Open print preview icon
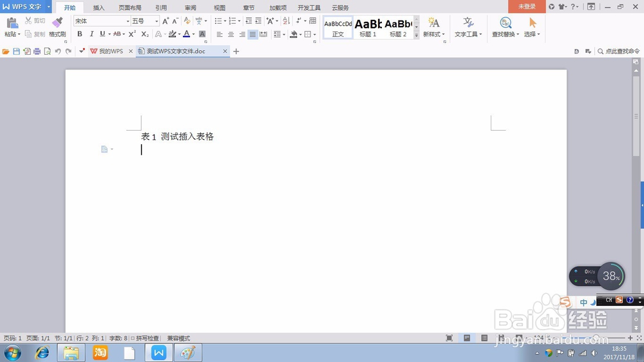Viewport: 644px width, 362px height. click(47, 52)
